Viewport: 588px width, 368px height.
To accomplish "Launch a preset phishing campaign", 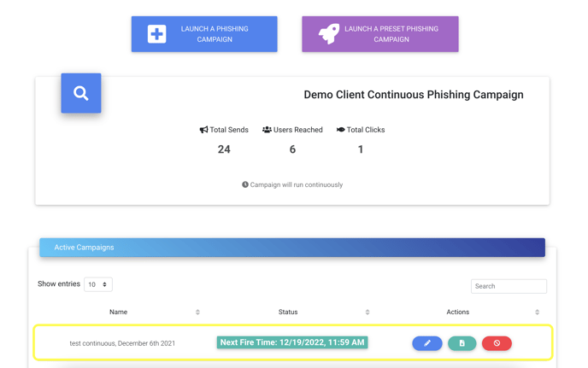I will [x=380, y=34].
